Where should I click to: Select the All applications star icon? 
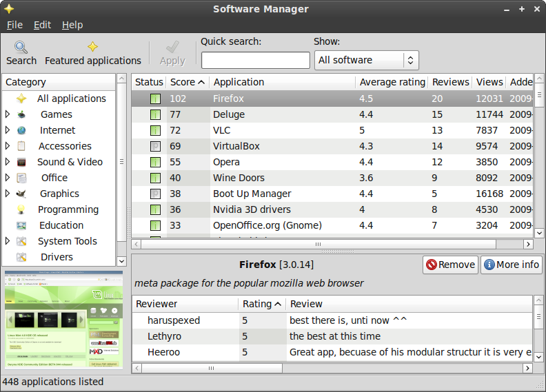pyautogui.click(x=21, y=99)
